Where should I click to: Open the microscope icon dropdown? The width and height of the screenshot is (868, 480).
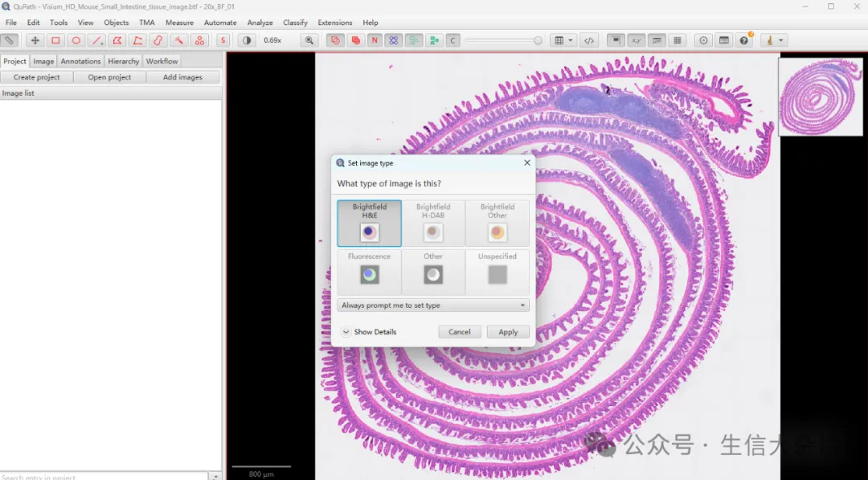click(x=775, y=40)
